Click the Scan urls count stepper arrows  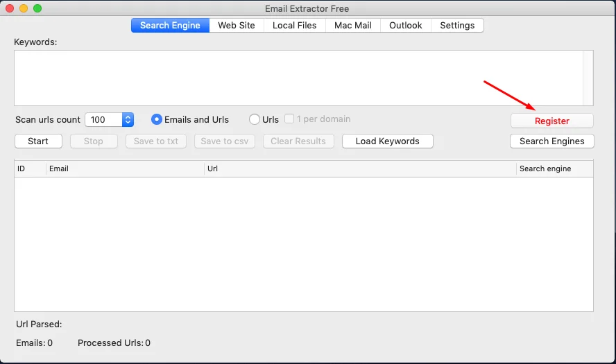tap(128, 120)
